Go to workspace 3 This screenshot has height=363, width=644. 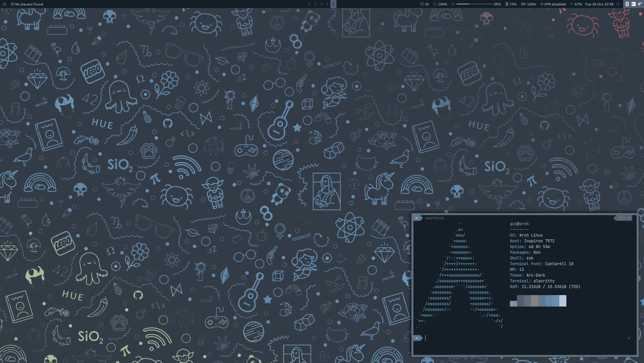321,4
